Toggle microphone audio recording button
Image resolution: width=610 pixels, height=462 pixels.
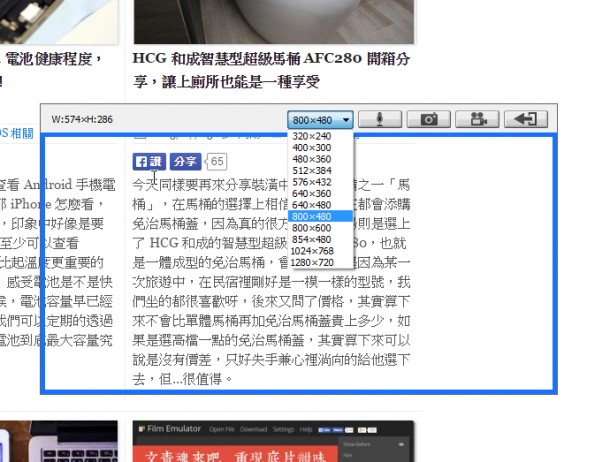point(380,119)
